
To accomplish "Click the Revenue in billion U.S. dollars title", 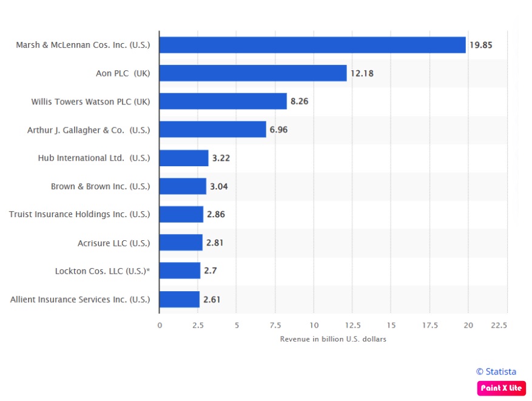I will pos(333,339).
